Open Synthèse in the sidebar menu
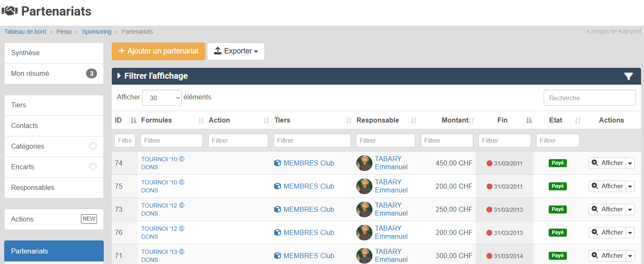This screenshot has height=264, width=644. point(54,53)
